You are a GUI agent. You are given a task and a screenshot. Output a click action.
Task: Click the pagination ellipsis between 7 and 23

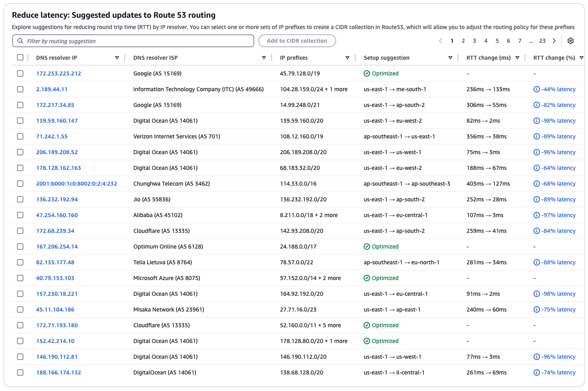coord(531,41)
